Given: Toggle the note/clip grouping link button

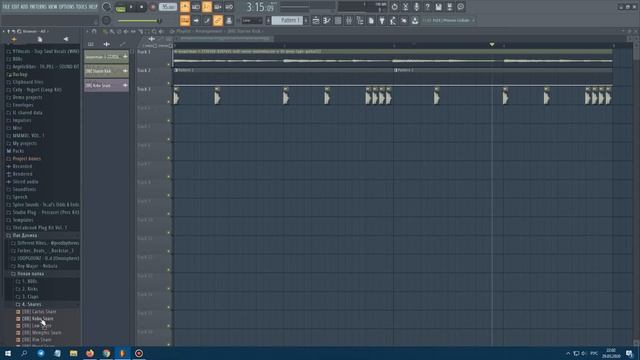Looking at the screenshot, I should click(x=218, y=20).
